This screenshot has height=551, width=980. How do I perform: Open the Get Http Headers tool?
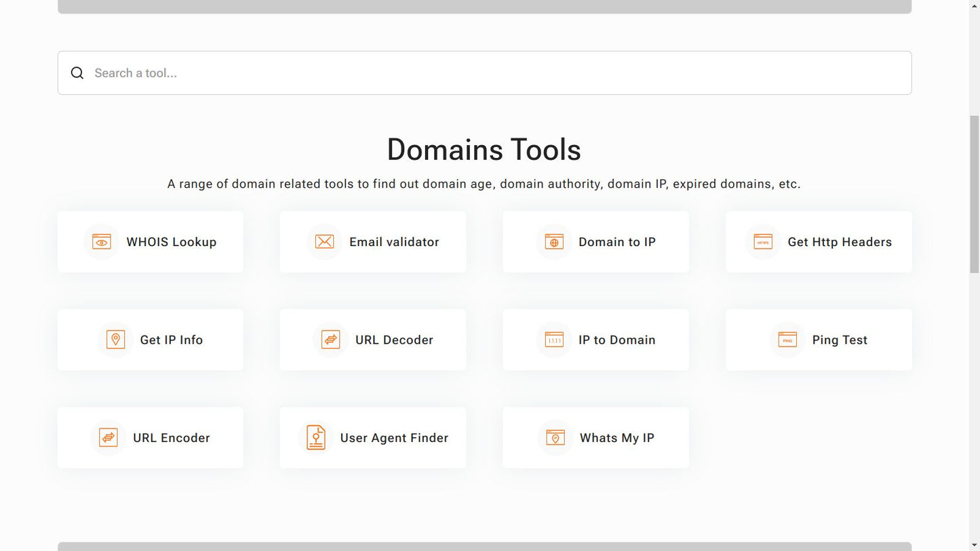coord(819,242)
